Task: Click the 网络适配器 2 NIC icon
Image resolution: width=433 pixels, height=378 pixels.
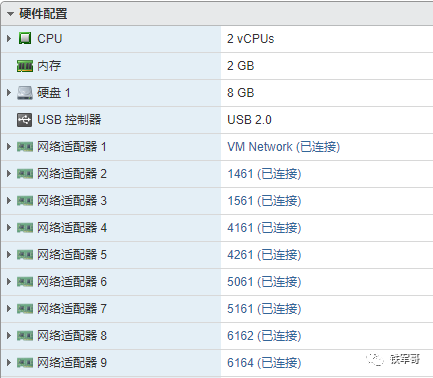Action: point(25,174)
